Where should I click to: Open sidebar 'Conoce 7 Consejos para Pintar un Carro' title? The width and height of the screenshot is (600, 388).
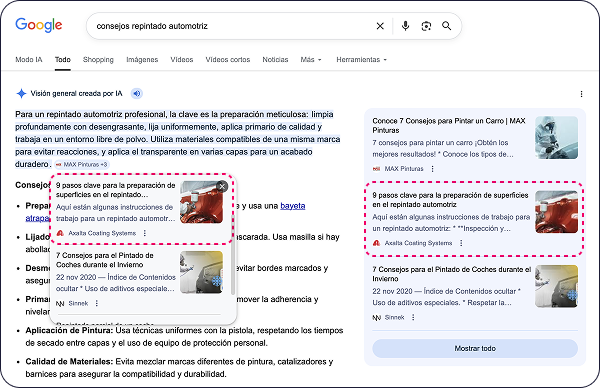[x=449, y=126]
